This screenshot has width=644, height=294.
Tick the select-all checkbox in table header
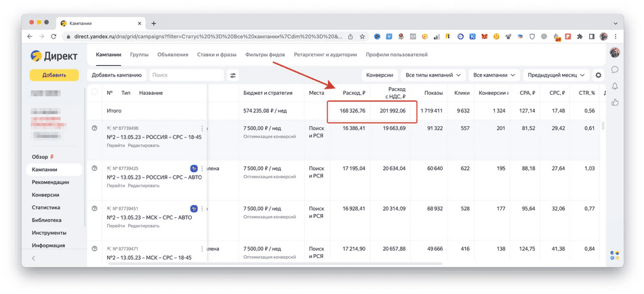pyautogui.click(x=94, y=93)
